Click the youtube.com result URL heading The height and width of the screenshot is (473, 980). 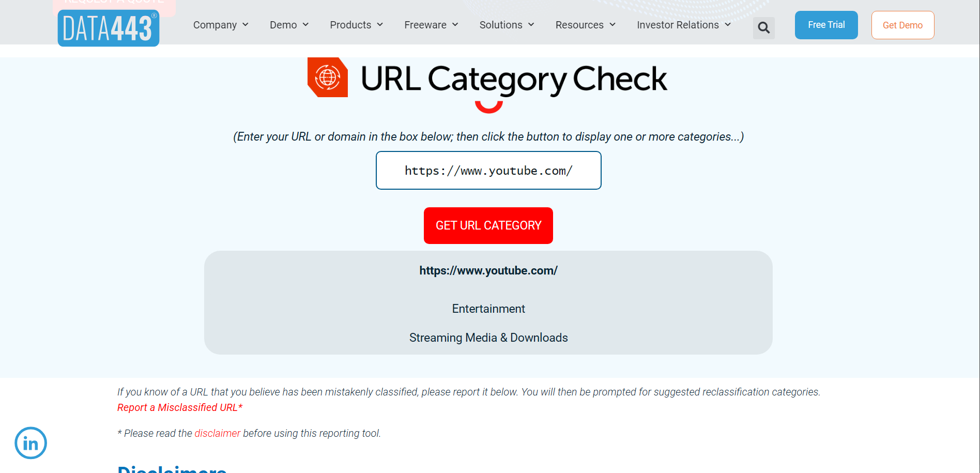[x=488, y=270]
